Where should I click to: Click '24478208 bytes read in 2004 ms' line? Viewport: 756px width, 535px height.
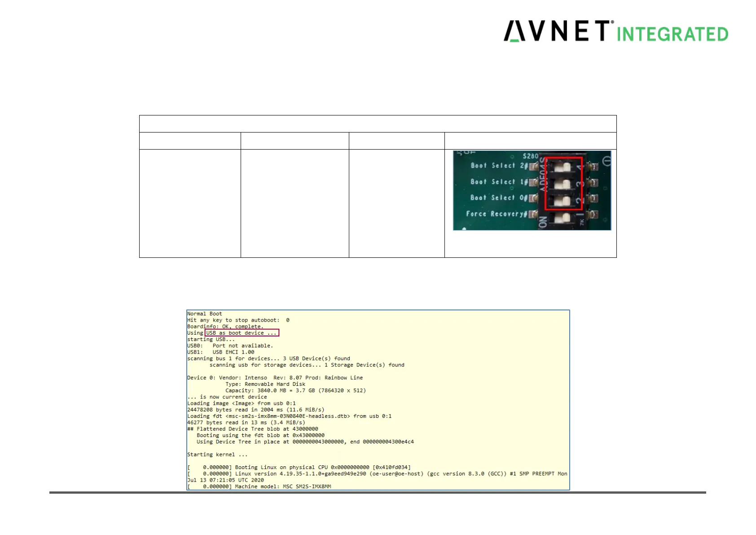click(256, 410)
